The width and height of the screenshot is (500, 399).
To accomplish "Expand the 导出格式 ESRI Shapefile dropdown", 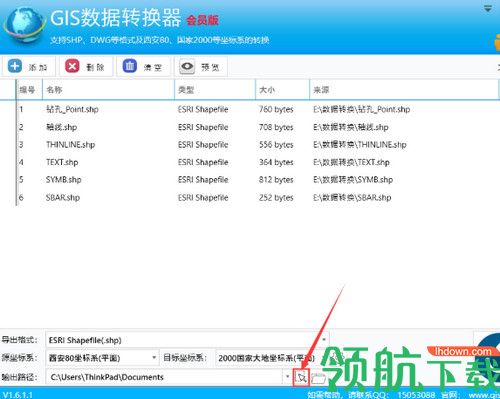I will (x=324, y=340).
